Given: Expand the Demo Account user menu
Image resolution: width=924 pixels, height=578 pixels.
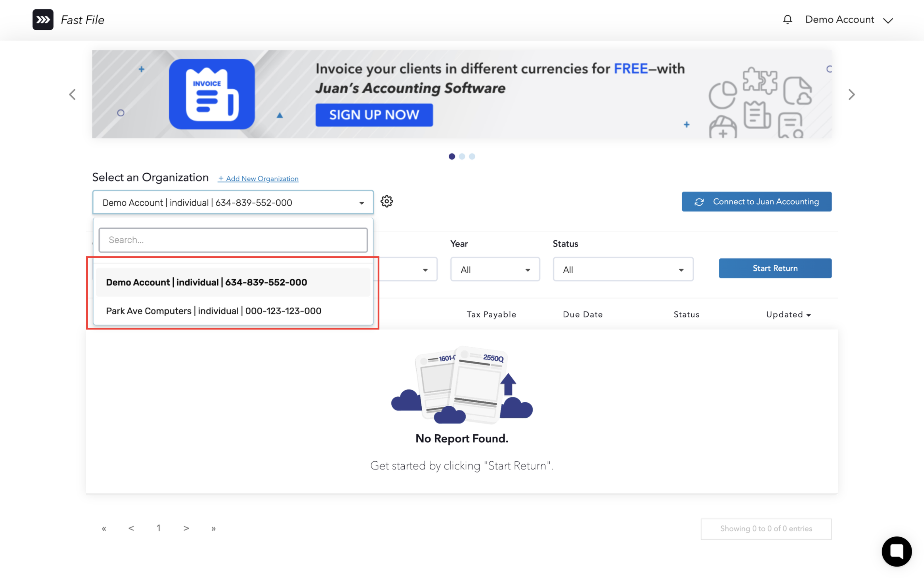Looking at the screenshot, I should tap(849, 20).
